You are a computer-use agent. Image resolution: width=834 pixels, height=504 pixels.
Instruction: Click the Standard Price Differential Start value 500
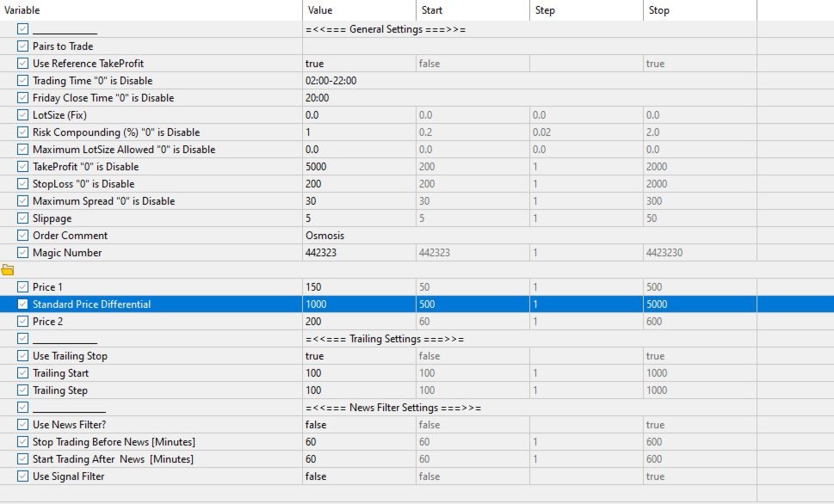point(427,304)
